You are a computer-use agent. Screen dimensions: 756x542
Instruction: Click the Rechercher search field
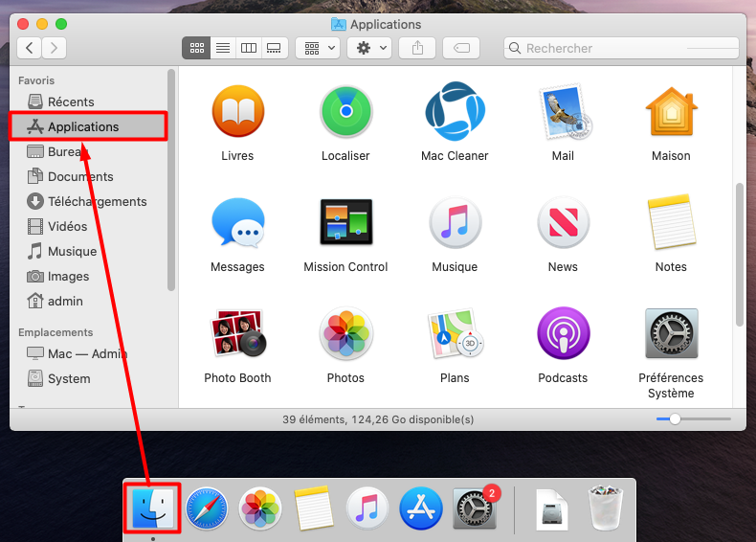(x=621, y=48)
